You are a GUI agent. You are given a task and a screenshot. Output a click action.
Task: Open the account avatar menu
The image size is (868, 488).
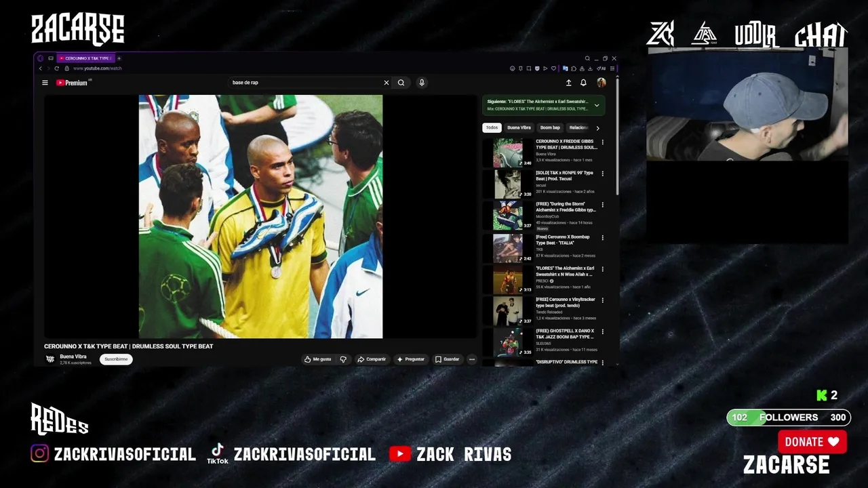(x=601, y=83)
